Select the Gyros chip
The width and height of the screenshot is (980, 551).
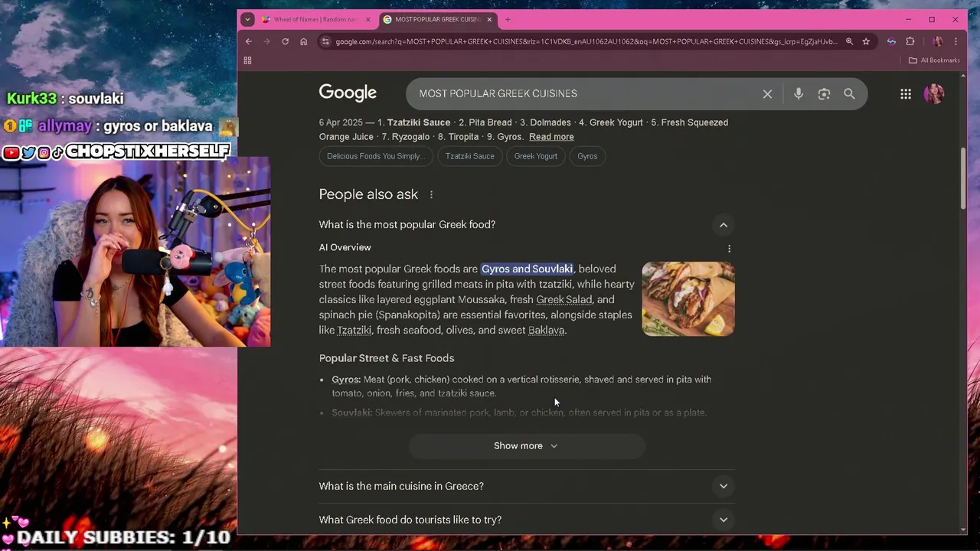pyautogui.click(x=587, y=156)
